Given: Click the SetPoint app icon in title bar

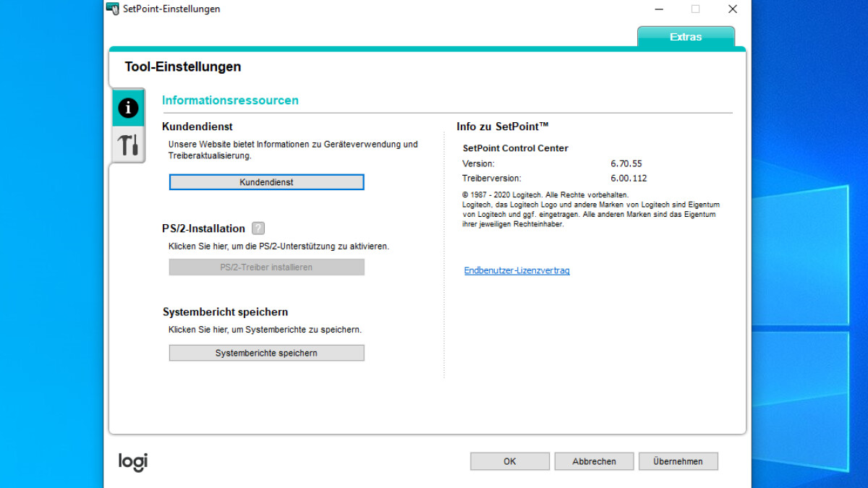Looking at the screenshot, I should 112,9.
